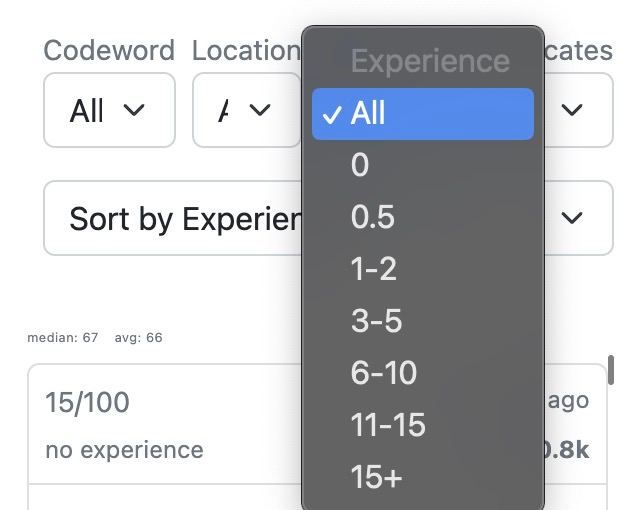Open the Location dropdown
Image resolution: width=618 pixels, height=510 pixels.
coord(247,110)
